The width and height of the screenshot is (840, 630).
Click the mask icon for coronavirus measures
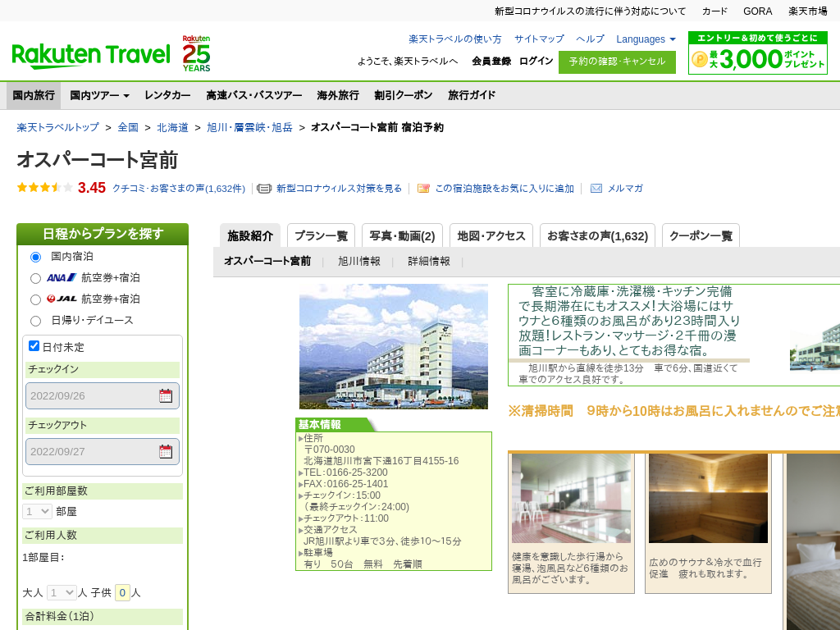[x=264, y=189]
